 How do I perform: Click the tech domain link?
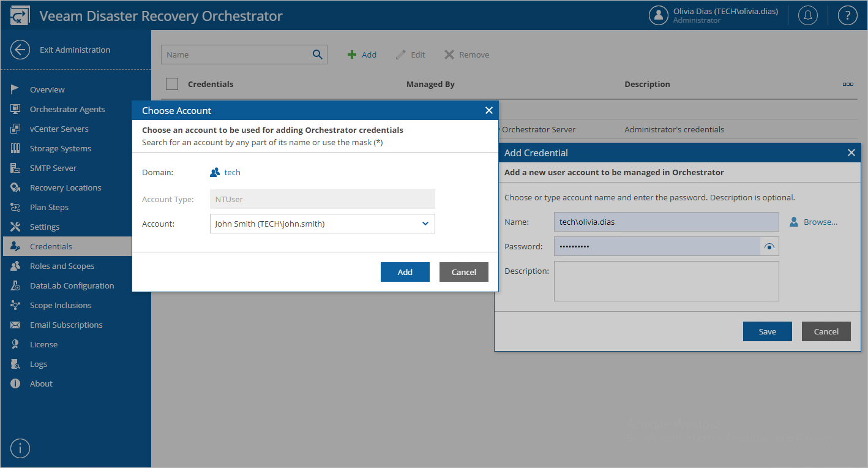tap(233, 172)
